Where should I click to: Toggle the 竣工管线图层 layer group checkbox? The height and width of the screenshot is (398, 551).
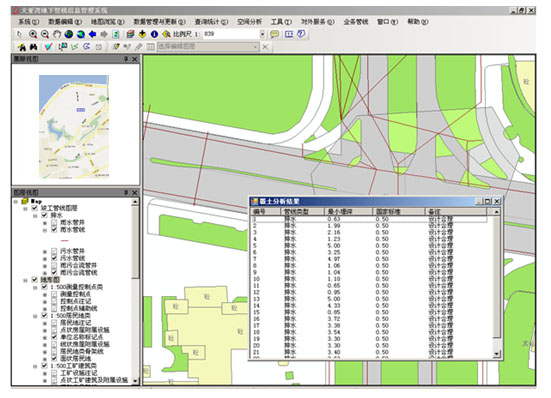35,208
